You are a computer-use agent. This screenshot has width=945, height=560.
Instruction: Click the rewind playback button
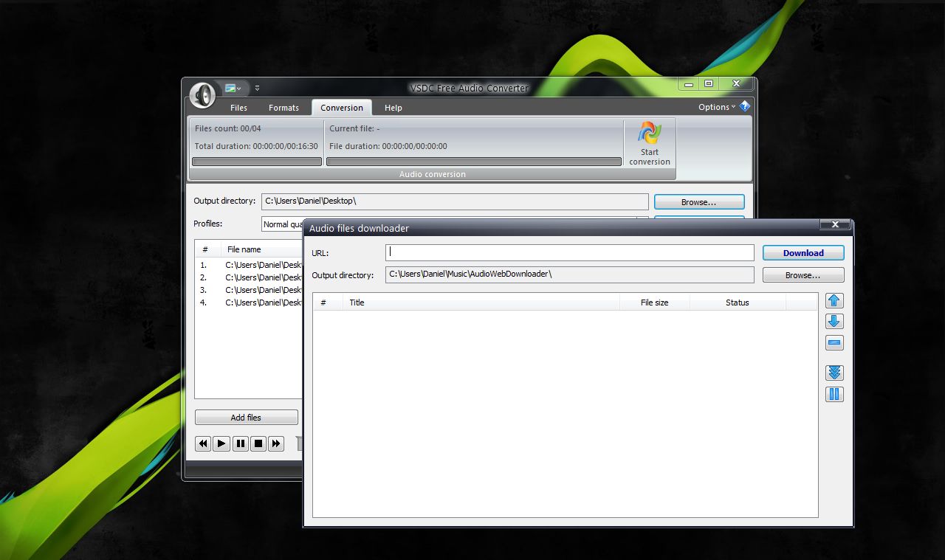pyautogui.click(x=203, y=443)
